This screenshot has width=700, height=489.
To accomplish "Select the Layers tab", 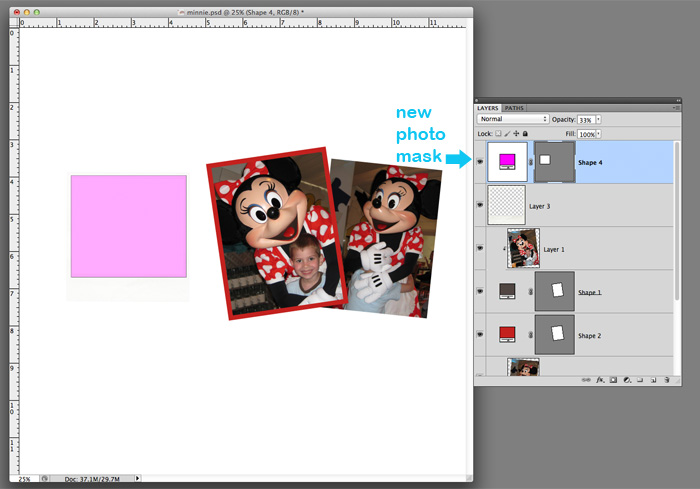I will (488, 108).
